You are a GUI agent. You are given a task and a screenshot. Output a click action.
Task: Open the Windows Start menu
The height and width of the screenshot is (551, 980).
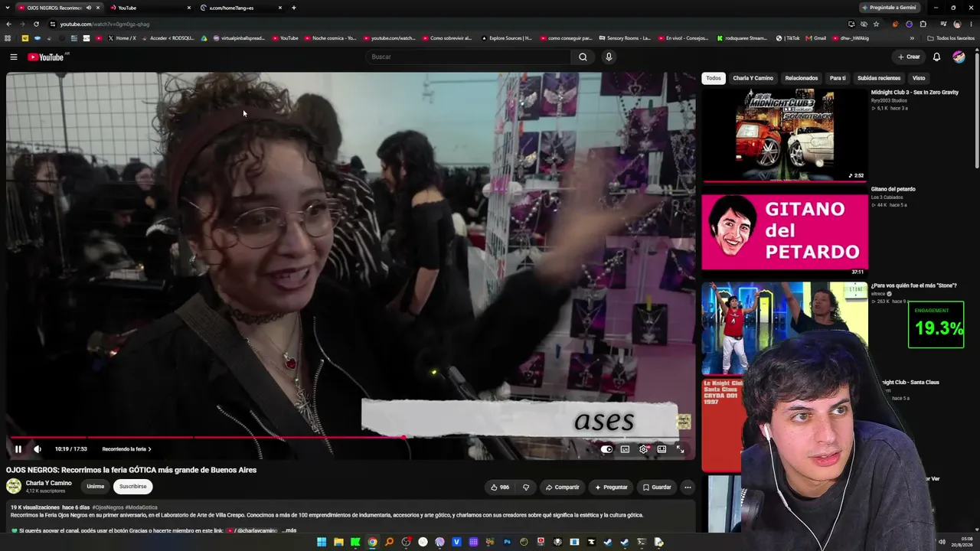click(x=322, y=543)
